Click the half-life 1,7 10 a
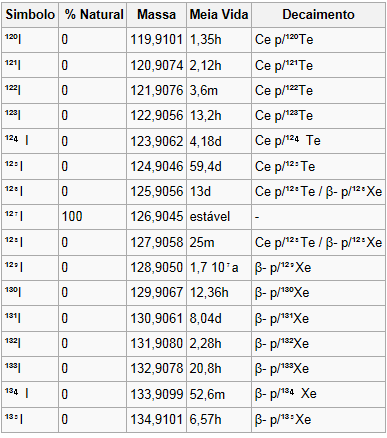The width and height of the screenshot is (387, 438). click(x=214, y=267)
